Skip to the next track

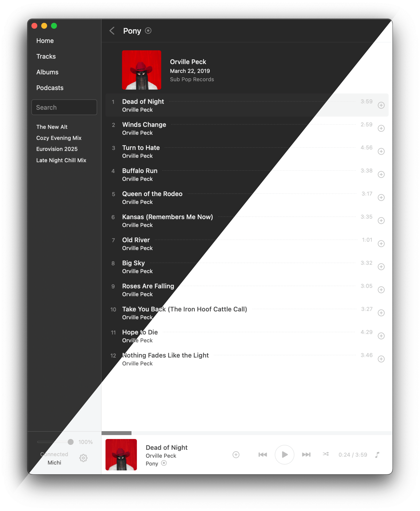(x=306, y=455)
